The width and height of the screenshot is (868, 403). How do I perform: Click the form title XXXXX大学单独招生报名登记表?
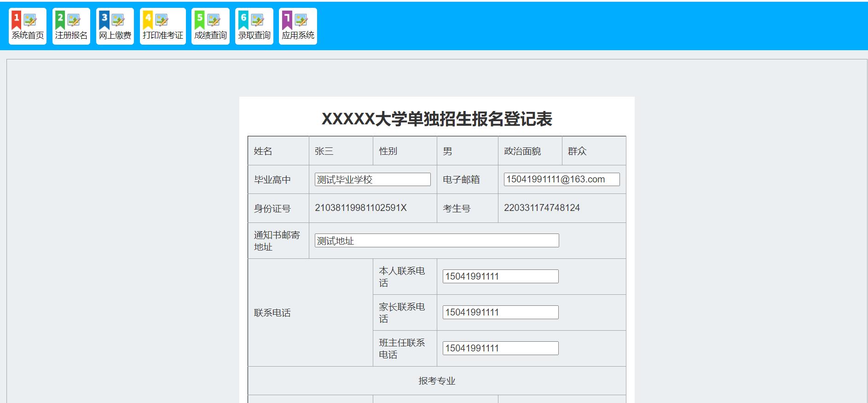(437, 119)
